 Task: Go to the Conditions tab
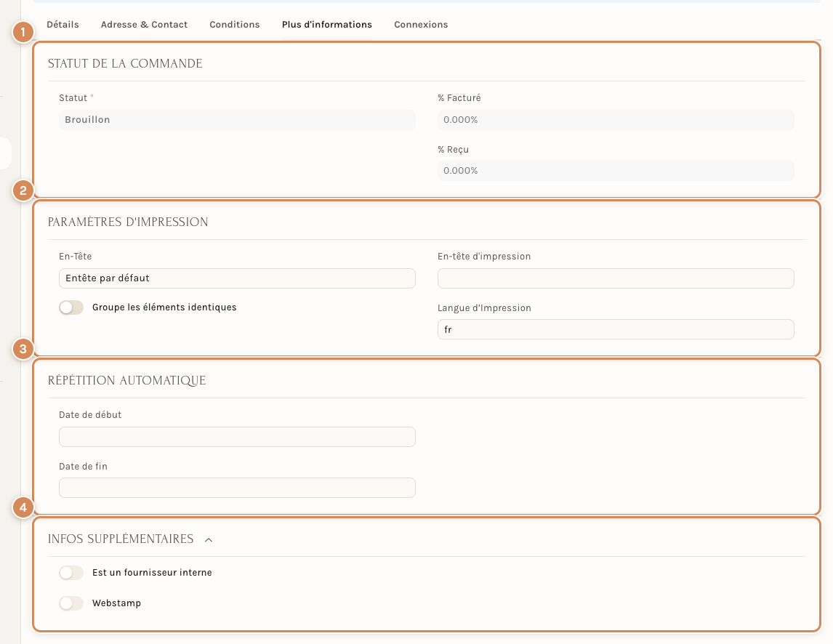234,25
